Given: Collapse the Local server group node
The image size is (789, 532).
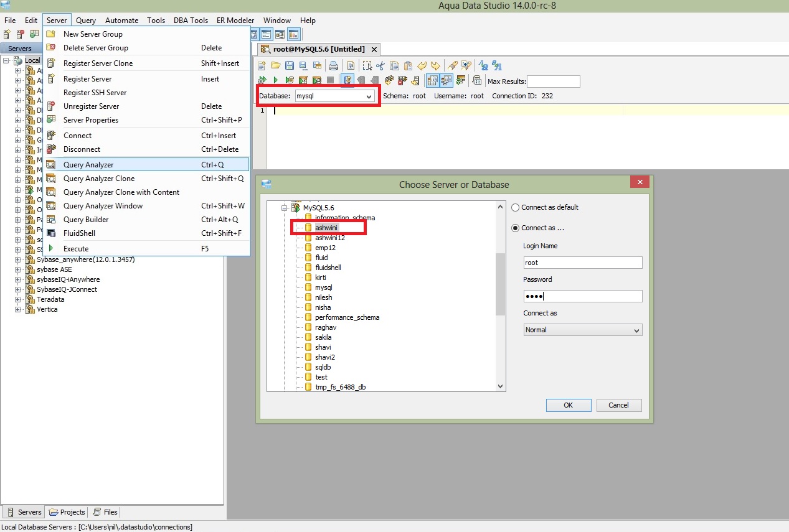Looking at the screenshot, I should 6,60.
